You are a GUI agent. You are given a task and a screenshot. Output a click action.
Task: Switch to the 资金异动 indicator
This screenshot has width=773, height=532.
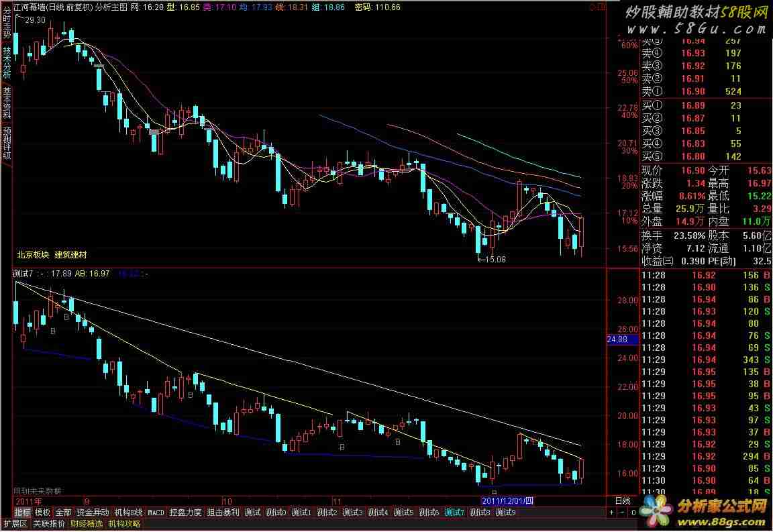coord(93,513)
